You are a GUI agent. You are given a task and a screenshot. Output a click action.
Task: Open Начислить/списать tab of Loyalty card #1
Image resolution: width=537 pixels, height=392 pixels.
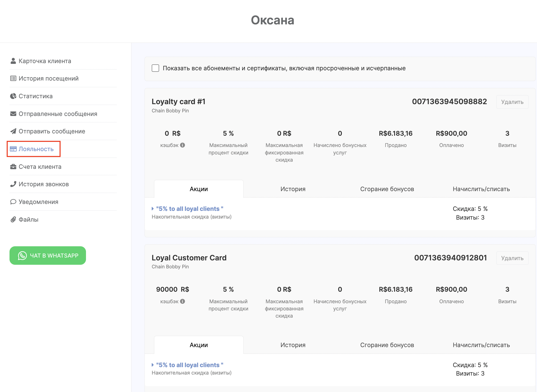tap(481, 189)
